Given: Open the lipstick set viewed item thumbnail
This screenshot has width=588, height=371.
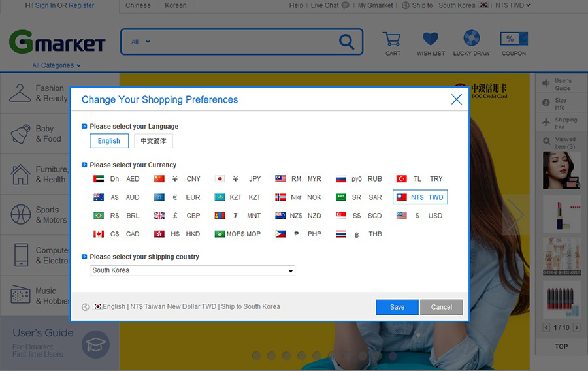Looking at the screenshot, I should click(x=561, y=300).
